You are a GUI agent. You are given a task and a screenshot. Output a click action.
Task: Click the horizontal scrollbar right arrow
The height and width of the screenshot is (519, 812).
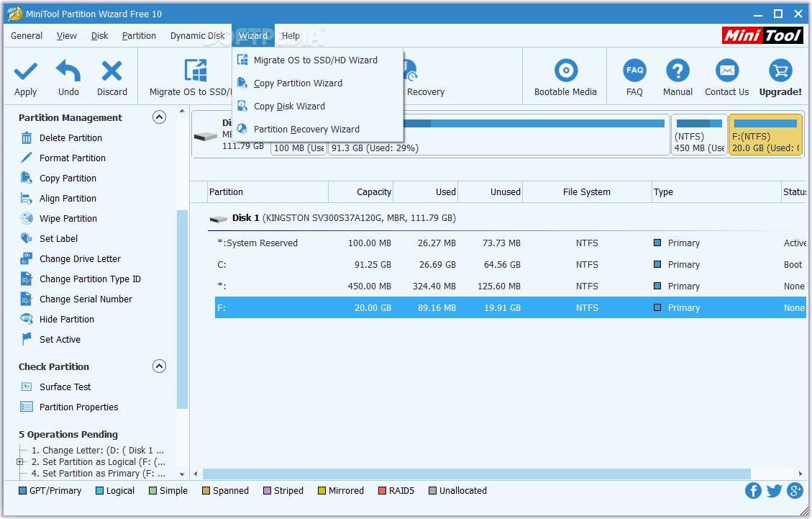pyautogui.click(x=800, y=474)
